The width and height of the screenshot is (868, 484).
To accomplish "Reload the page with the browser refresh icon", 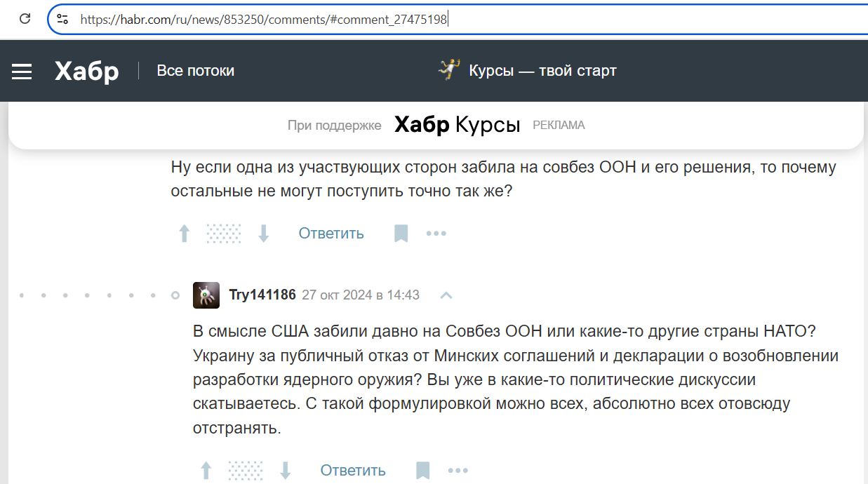I will point(25,19).
